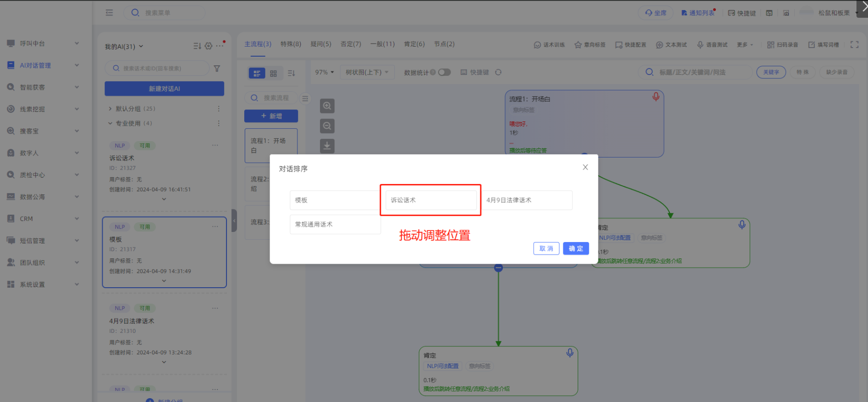Open the AI list settings gear icon
Viewport: 868px width, 402px height.
tap(208, 46)
